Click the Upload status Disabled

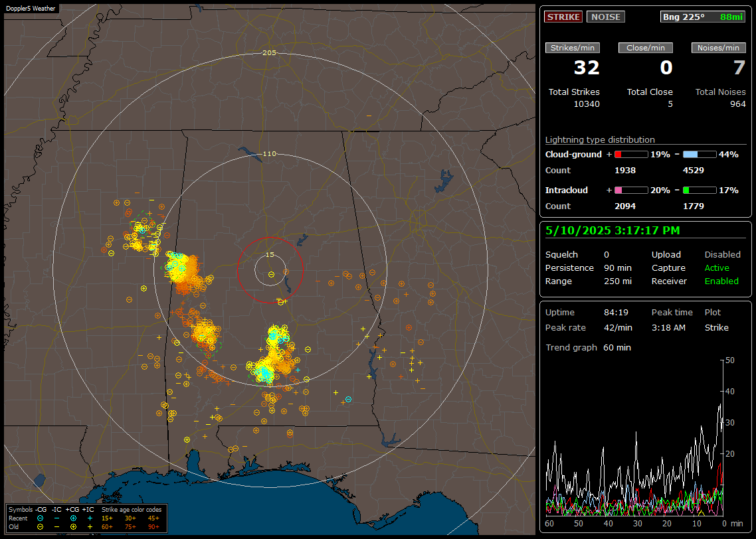tap(722, 255)
